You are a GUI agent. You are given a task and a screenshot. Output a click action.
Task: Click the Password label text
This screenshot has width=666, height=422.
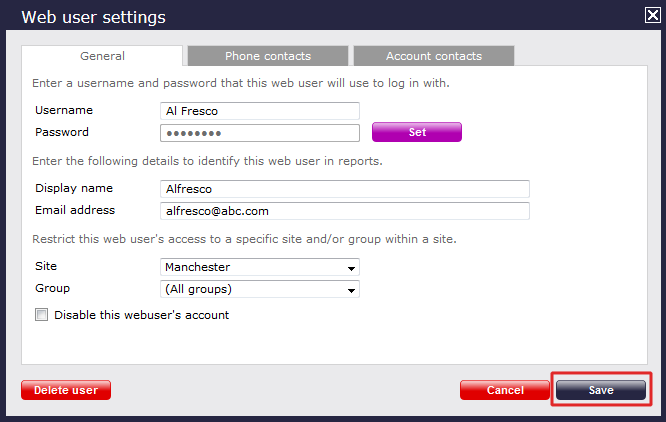(62, 132)
